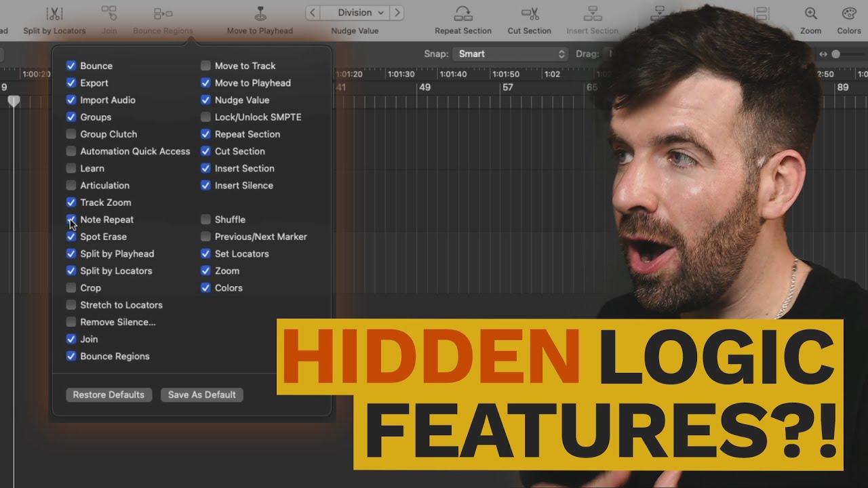Enable the Move to Track checkbox
Image resolution: width=868 pixels, height=488 pixels.
[205, 66]
